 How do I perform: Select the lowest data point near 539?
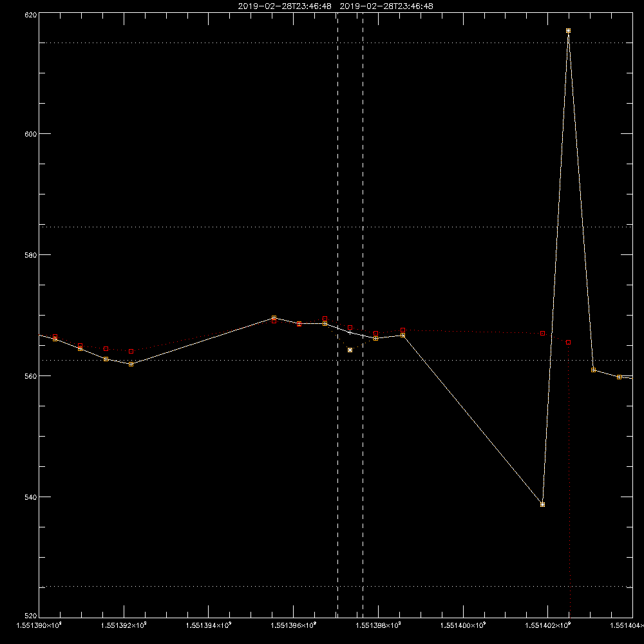pyautogui.click(x=542, y=505)
